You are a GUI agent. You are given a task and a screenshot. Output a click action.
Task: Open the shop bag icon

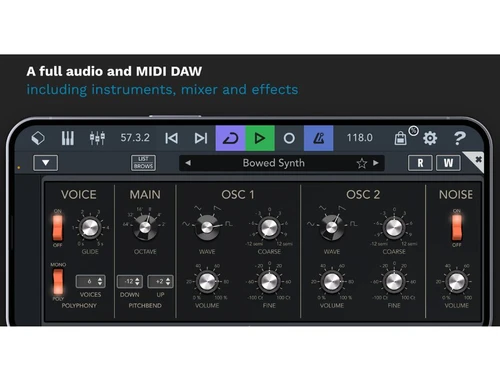pyautogui.click(x=400, y=138)
